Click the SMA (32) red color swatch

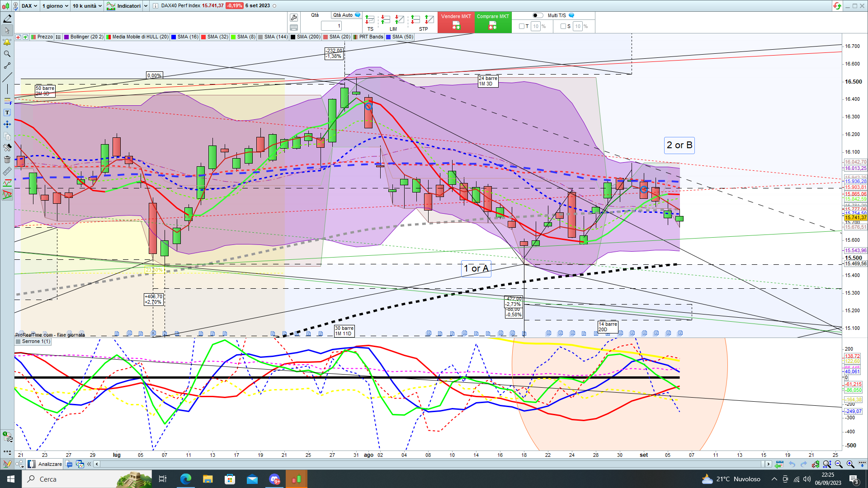click(x=203, y=37)
